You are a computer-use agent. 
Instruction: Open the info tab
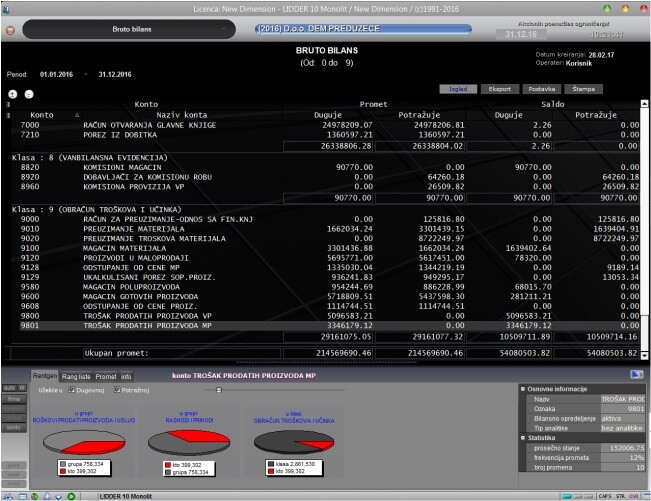coord(126,376)
